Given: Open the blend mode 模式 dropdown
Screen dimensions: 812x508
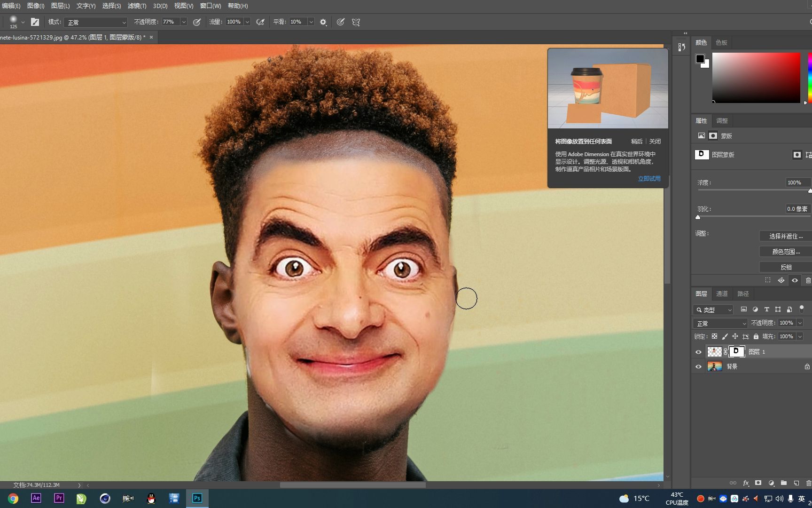Looking at the screenshot, I should (x=96, y=22).
